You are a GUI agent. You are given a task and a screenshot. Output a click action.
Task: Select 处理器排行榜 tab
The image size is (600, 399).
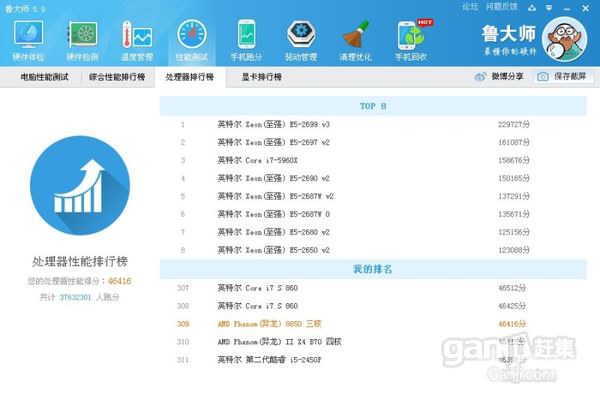coord(190,77)
